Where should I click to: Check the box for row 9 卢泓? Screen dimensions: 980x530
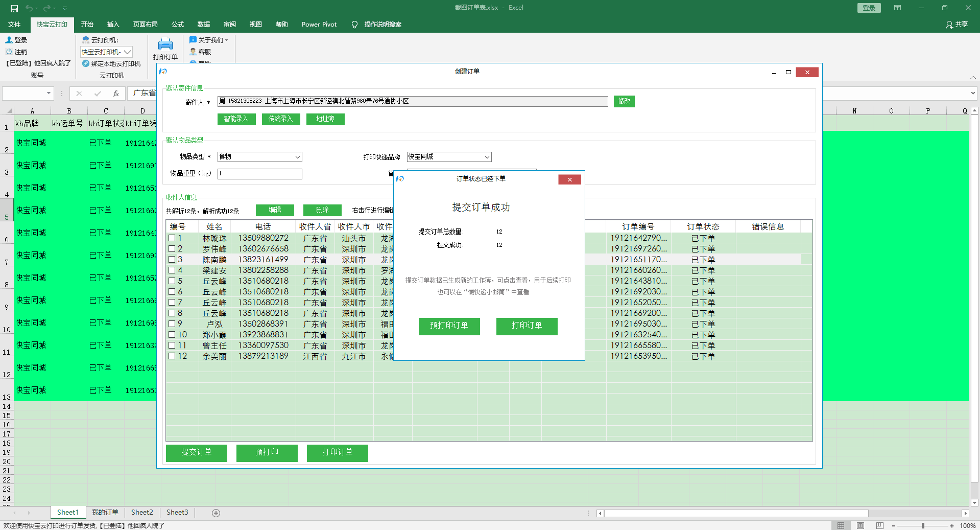(x=172, y=324)
